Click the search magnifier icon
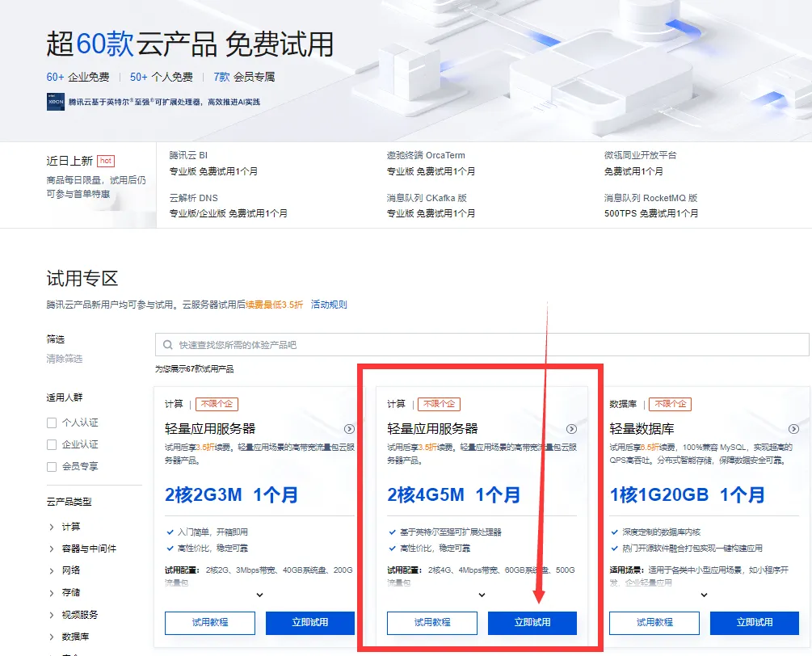Screen dimensions: 812x656 168,345
